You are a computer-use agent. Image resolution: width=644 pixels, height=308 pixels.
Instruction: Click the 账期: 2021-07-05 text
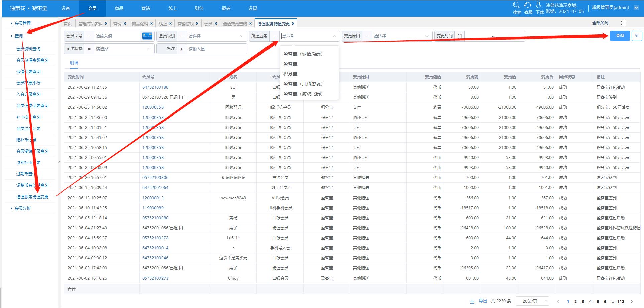(x=565, y=11)
